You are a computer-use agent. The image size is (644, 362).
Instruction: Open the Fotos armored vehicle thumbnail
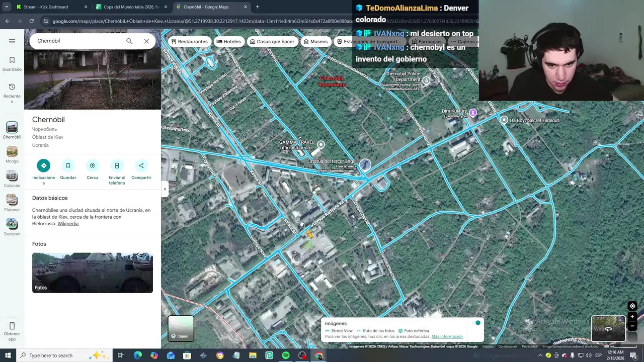(x=93, y=273)
